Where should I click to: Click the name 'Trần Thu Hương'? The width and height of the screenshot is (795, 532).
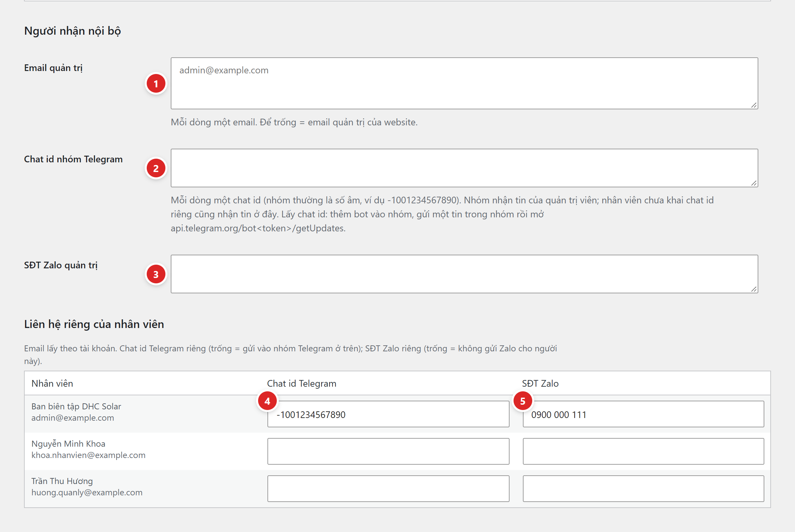pos(62,481)
